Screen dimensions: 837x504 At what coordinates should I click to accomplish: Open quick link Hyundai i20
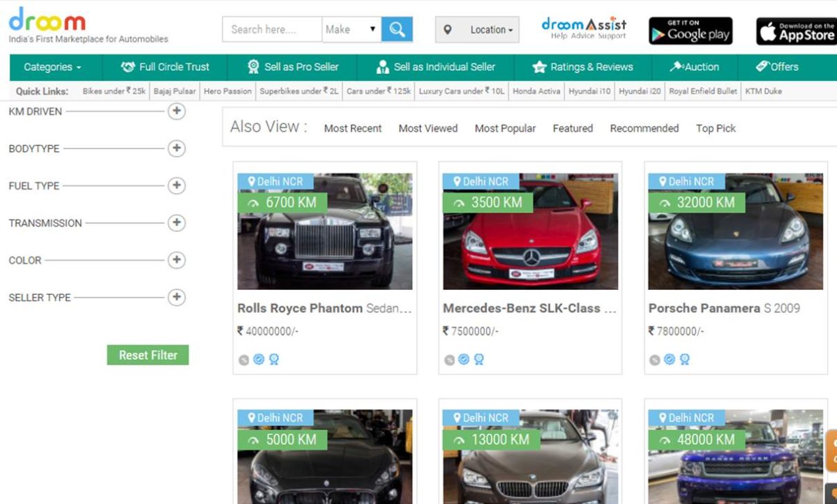tap(640, 91)
